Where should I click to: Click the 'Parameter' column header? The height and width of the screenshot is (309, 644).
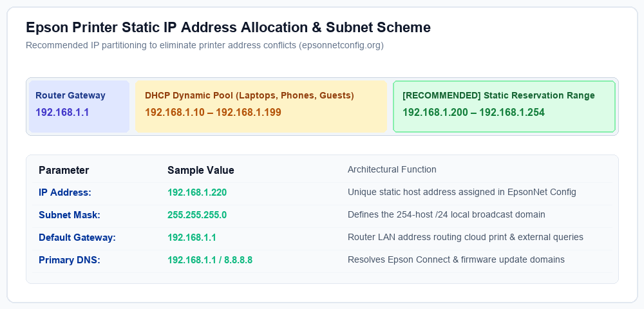pyautogui.click(x=64, y=170)
